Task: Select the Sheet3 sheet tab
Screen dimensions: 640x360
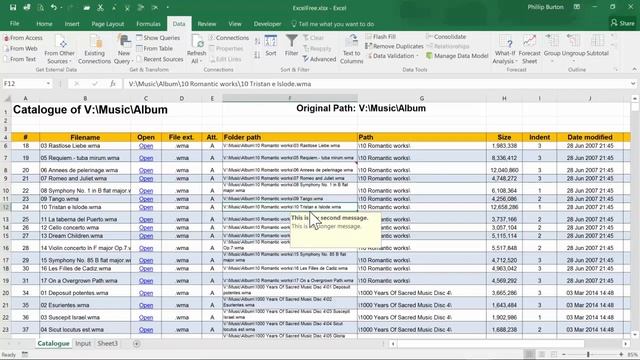Action: coord(107,344)
